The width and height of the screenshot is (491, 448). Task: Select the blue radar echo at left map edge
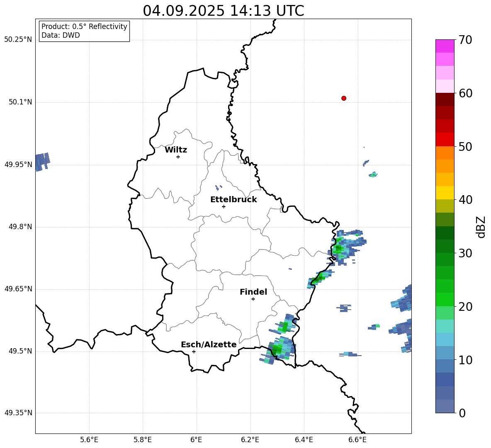click(x=41, y=161)
